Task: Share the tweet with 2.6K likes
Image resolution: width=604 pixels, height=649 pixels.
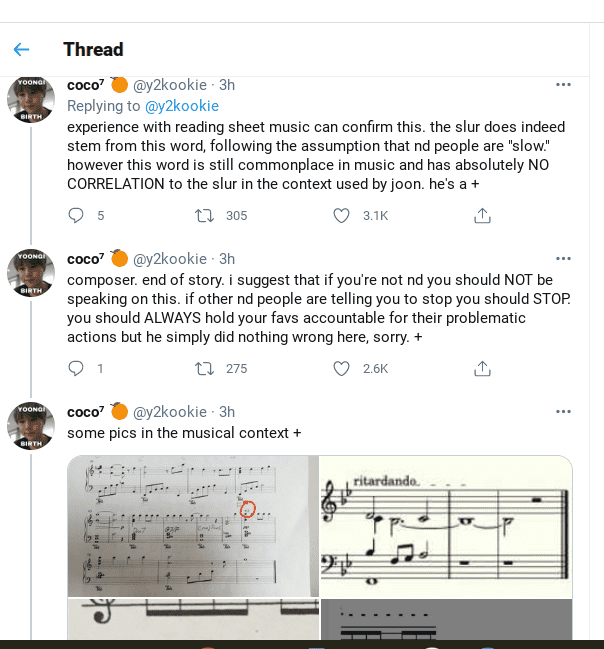Action: (x=482, y=369)
